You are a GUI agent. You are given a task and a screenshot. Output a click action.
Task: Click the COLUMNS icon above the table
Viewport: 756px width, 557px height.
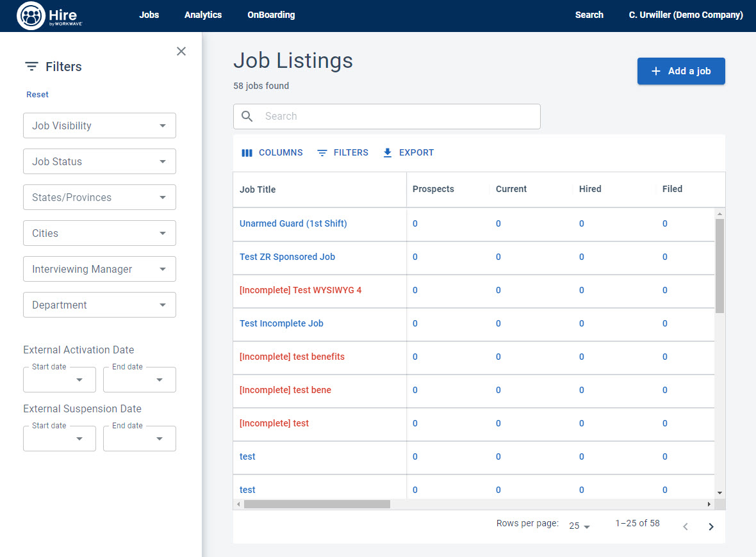tap(247, 152)
